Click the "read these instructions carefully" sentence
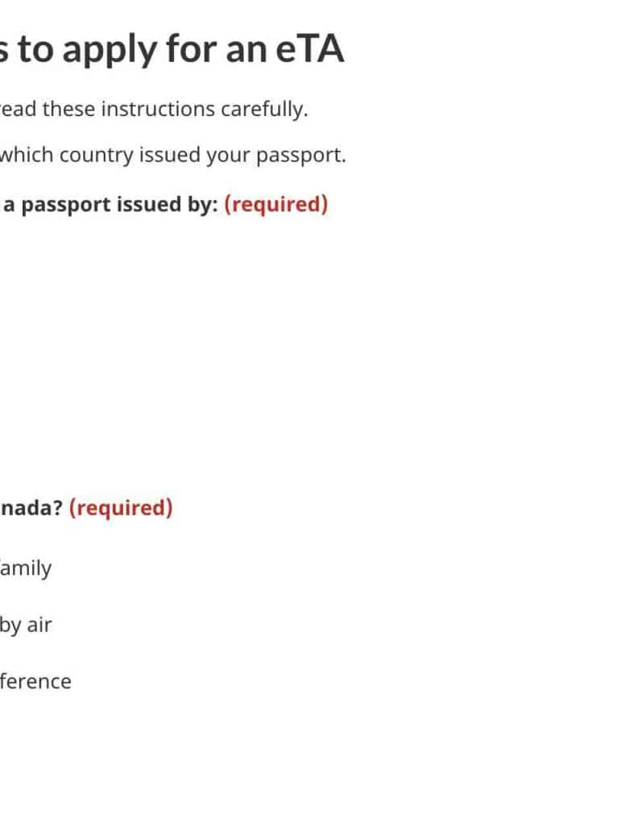This screenshot has height=840, width=630. pyautogui.click(x=154, y=109)
